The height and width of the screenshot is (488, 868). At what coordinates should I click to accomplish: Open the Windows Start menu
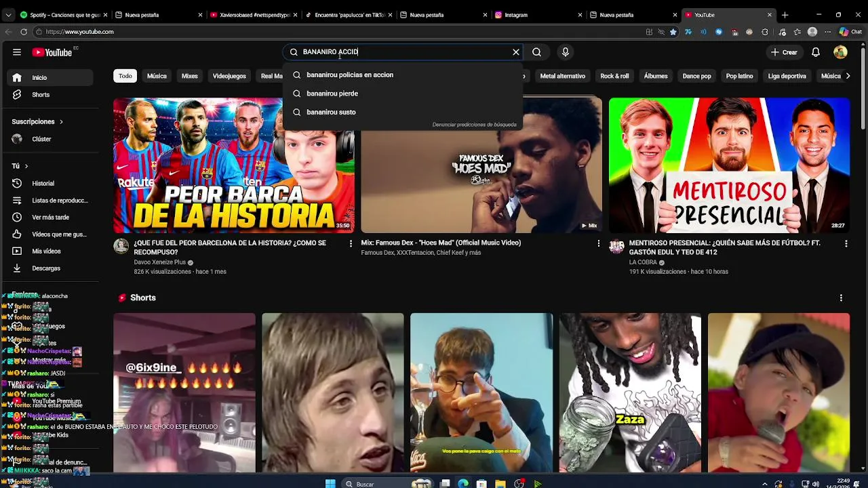330,484
